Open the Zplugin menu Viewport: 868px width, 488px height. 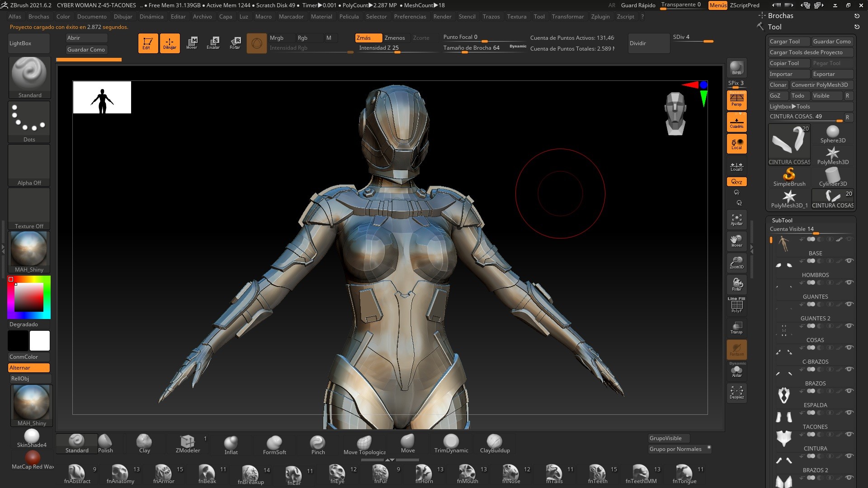pyautogui.click(x=600, y=17)
